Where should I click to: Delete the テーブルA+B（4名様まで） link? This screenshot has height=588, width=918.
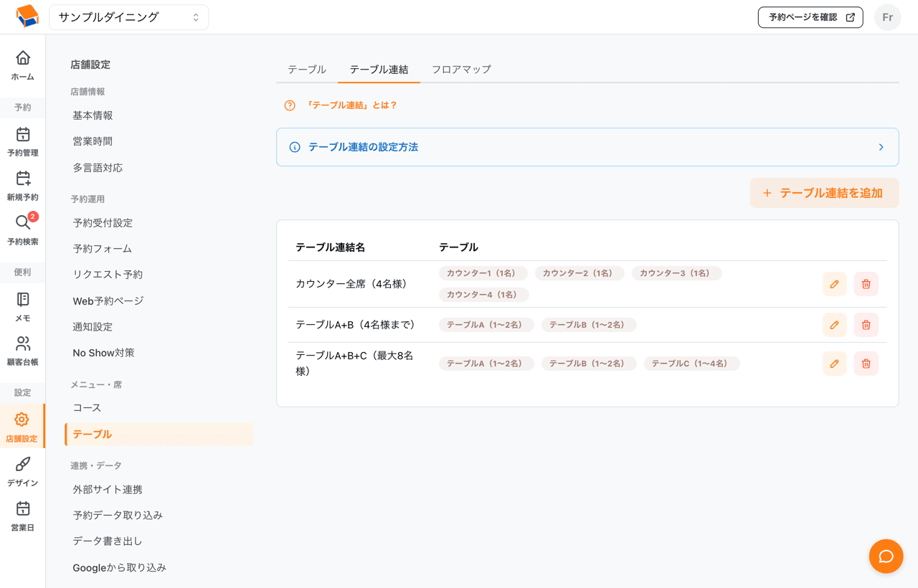pos(866,325)
